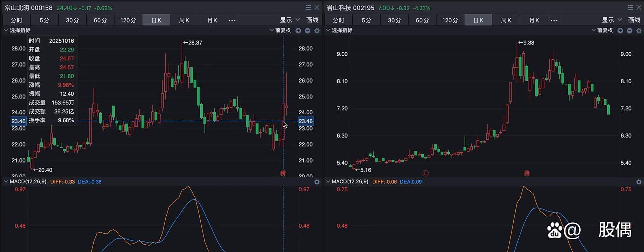Viewport: 644px width, 252px height.
Task: Open list menu icon for 常山北明 panel
Action: point(308,7)
